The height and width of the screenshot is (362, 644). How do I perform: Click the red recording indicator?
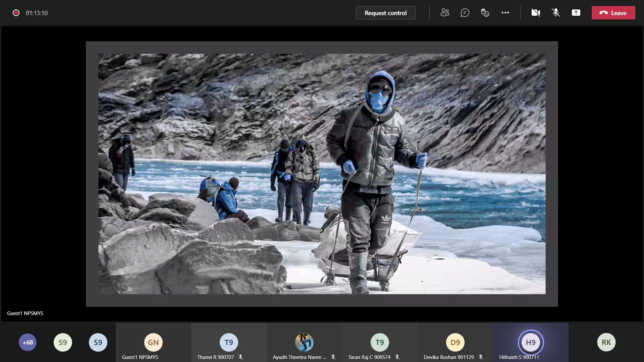tap(16, 13)
